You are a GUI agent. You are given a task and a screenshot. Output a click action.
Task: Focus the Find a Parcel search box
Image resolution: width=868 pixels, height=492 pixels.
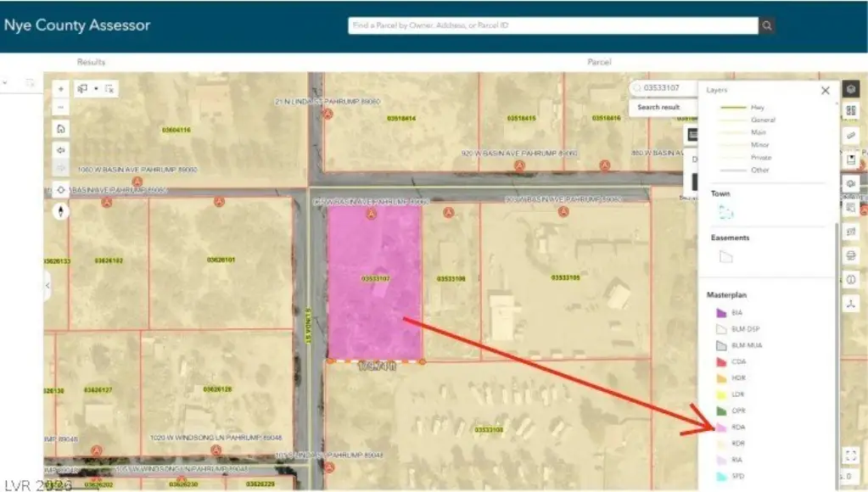[x=553, y=25]
